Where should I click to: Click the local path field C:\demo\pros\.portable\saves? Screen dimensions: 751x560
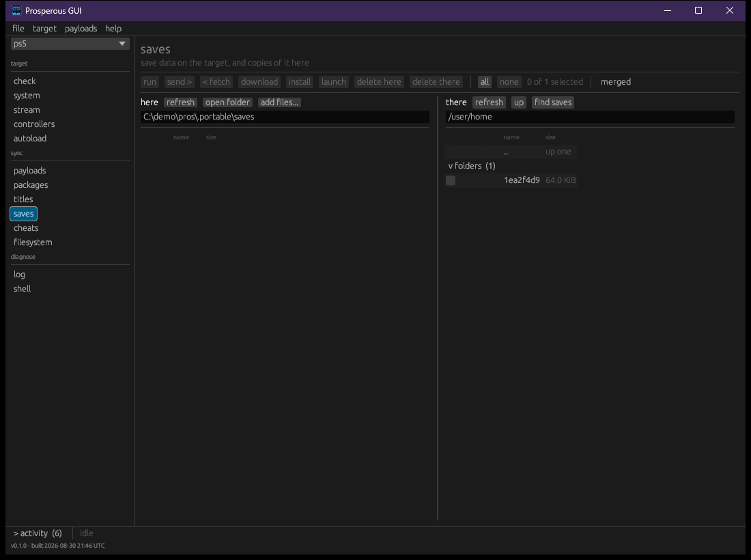[285, 117]
